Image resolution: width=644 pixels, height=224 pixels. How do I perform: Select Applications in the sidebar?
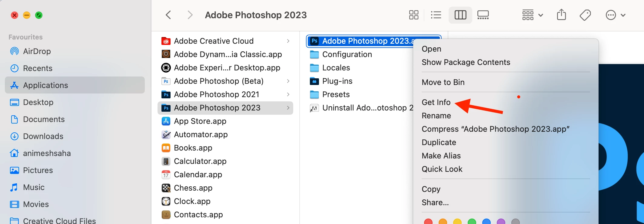coord(75,85)
